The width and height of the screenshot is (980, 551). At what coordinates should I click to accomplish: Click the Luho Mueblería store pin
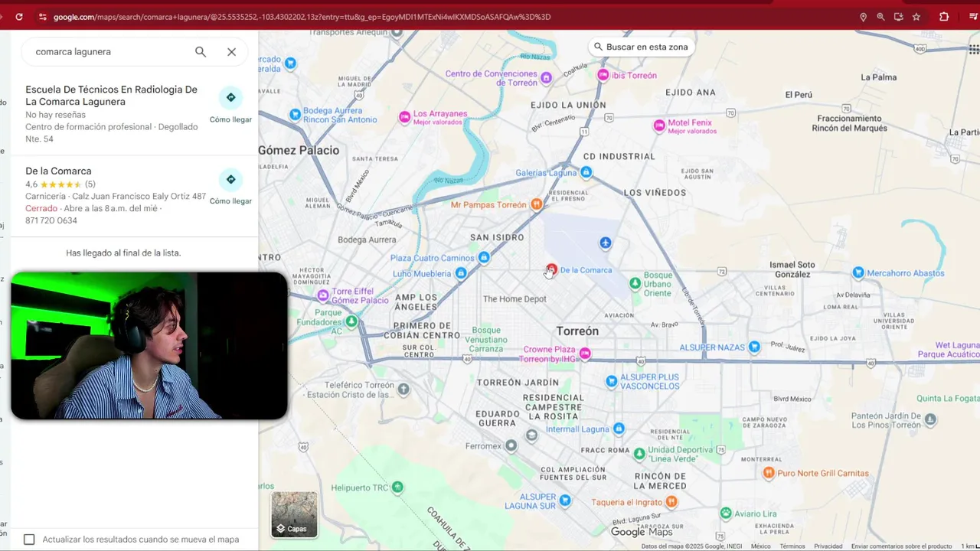pos(461,273)
